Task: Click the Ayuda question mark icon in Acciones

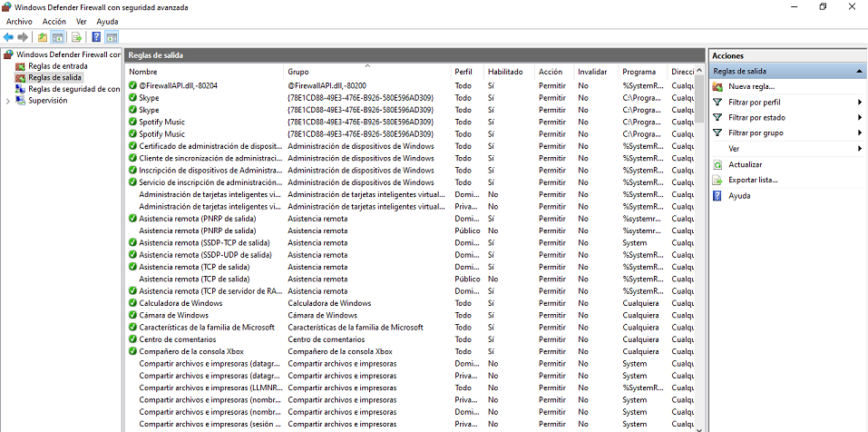Action: pos(717,195)
